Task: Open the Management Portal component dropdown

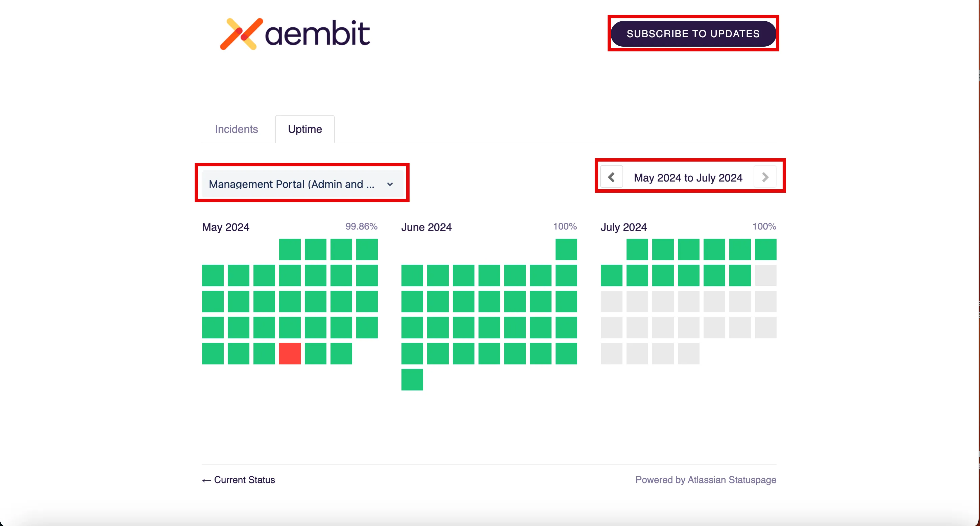Action: point(300,184)
